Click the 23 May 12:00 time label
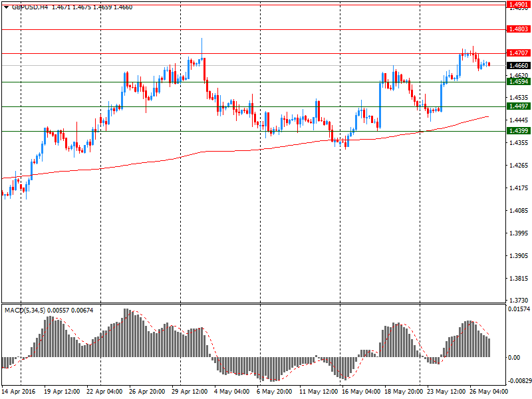 click(446, 392)
